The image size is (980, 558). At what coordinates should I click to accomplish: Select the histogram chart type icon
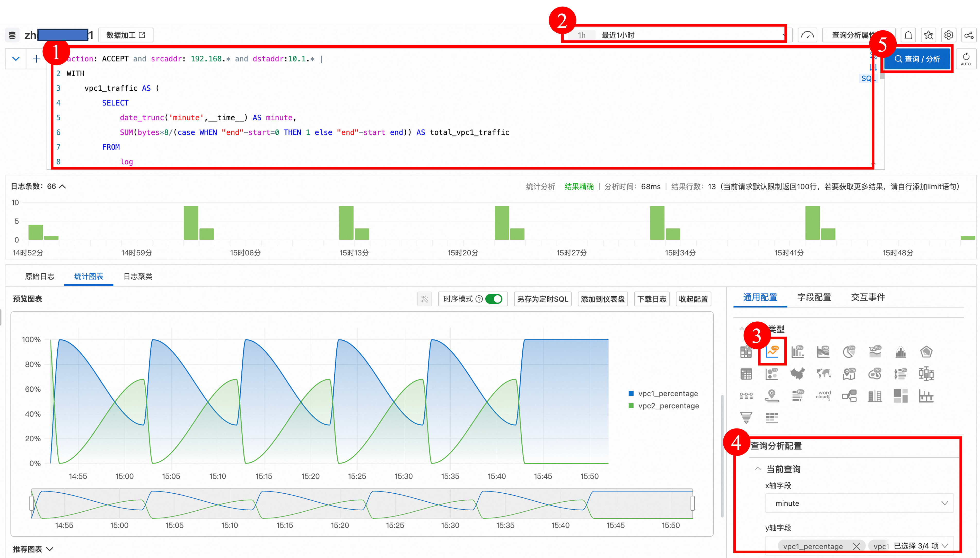[901, 352]
